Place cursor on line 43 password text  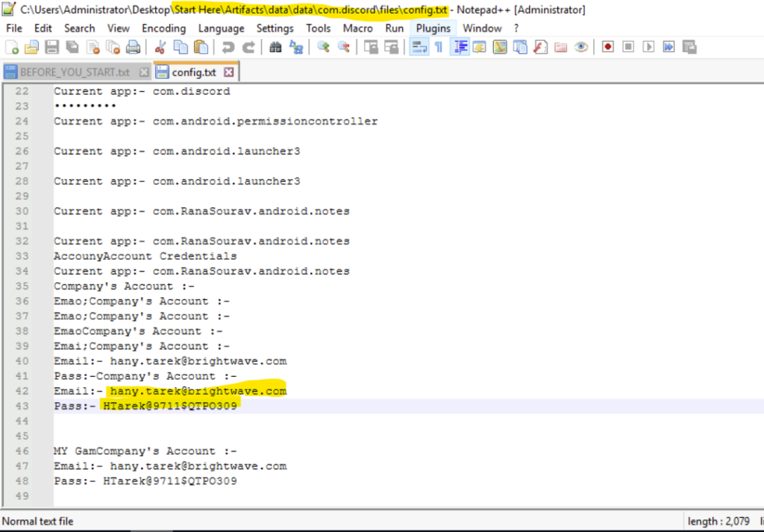(170, 407)
